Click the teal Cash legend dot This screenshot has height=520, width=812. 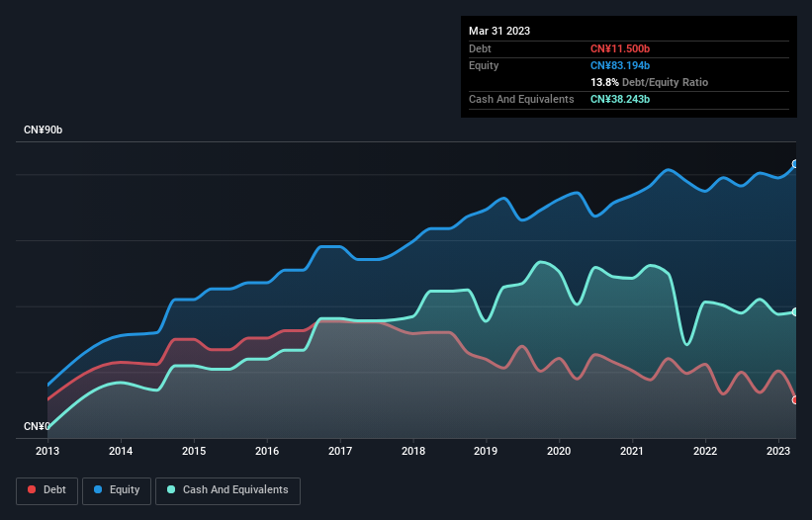(171, 489)
